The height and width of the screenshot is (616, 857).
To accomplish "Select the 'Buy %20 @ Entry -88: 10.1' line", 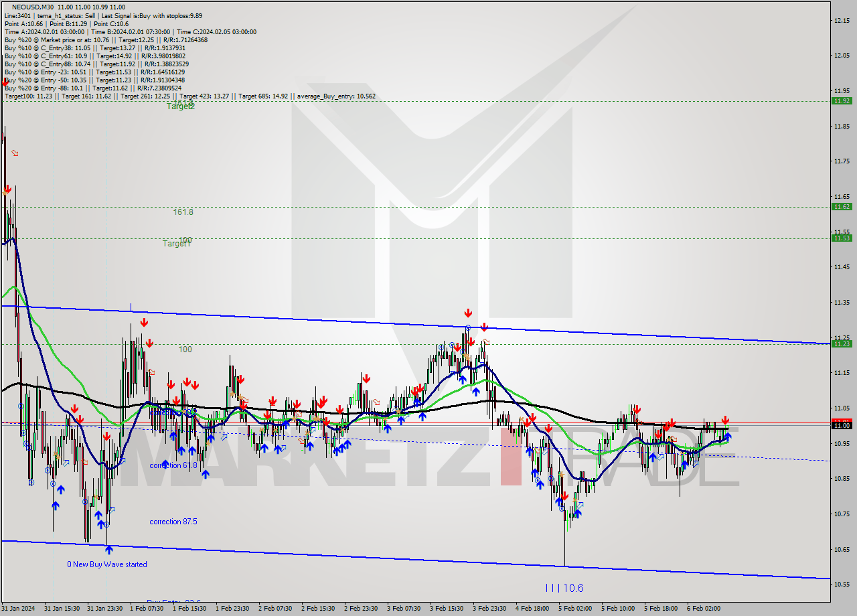I will pyautogui.click(x=92, y=88).
